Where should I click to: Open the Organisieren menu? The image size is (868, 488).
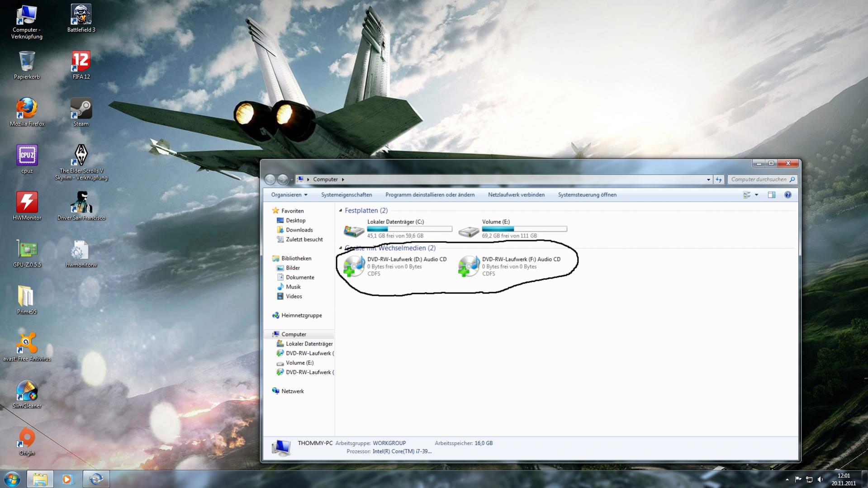[289, 195]
